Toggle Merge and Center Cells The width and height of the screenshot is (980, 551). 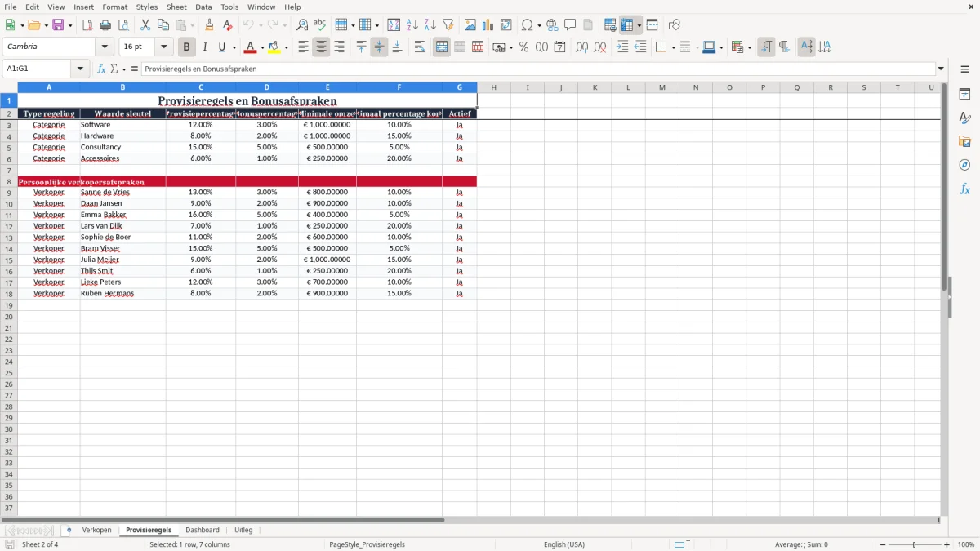[442, 47]
